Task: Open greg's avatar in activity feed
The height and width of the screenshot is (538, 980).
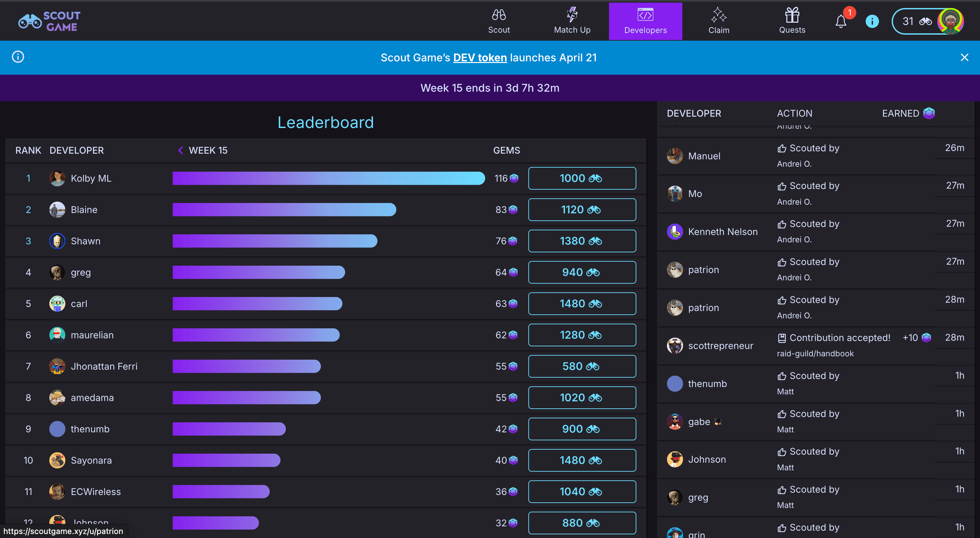Action: point(675,497)
